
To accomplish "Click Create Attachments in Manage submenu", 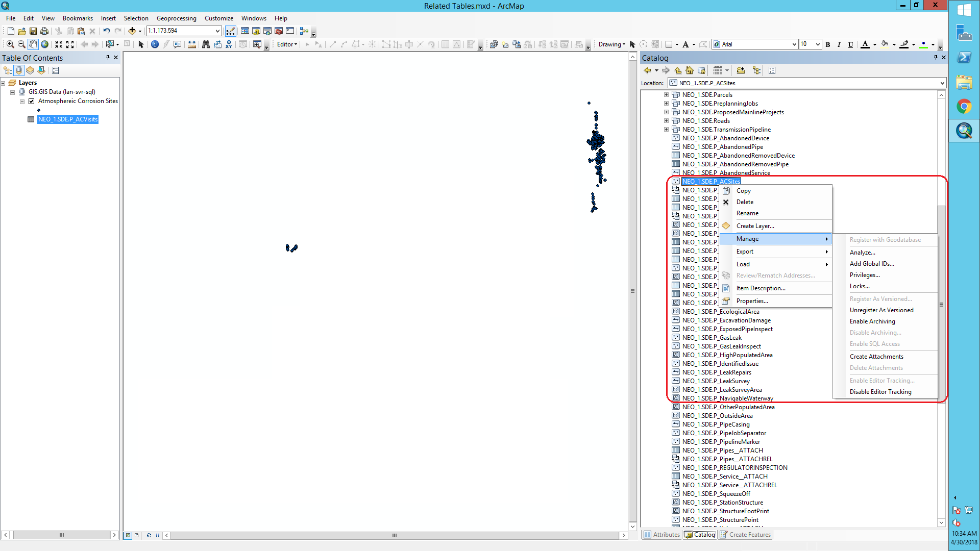I will point(885,357).
